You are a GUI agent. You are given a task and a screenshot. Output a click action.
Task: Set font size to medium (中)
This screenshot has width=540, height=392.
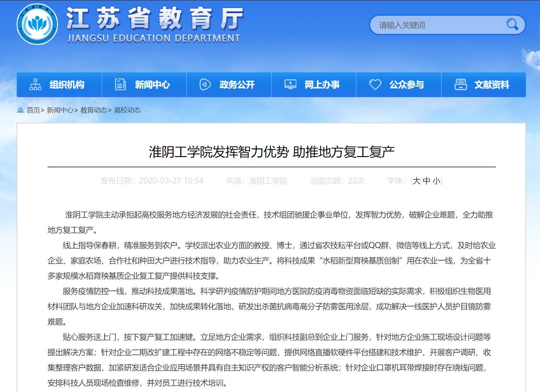point(427,181)
